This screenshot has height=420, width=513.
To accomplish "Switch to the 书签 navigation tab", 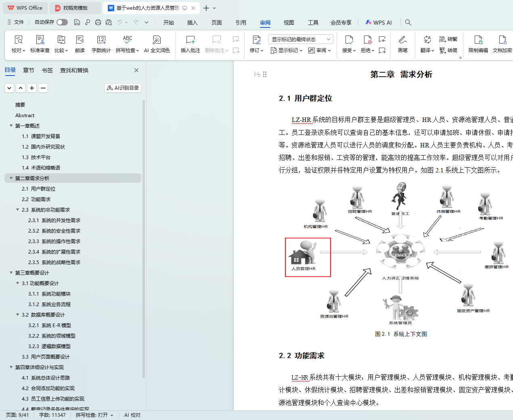I will (x=47, y=70).
